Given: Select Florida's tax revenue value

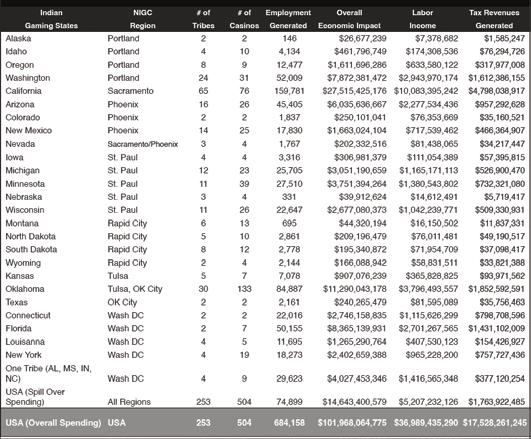Looking at the screenshot, I should pos(496,329).
